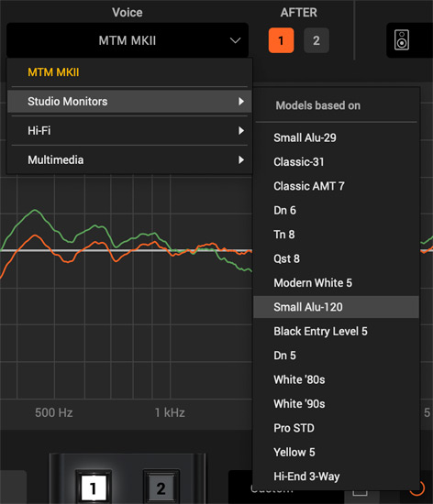This screenshot has width=433, height=504.
Task: Select Hi-End 3-Way model
Action: click(336, 477)
